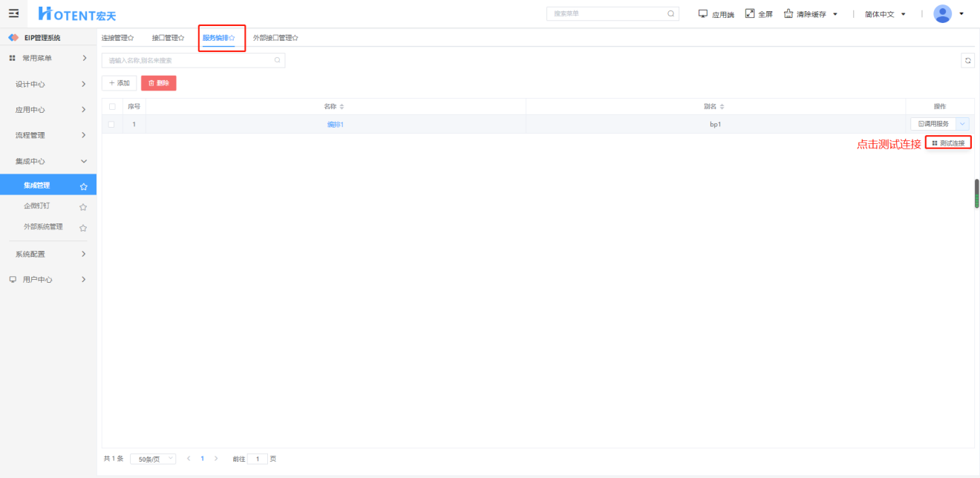The width and height of the screenshot is (980, 478).
Task: Choose 测试连接 from the dropdown menu
Action: 948,143
